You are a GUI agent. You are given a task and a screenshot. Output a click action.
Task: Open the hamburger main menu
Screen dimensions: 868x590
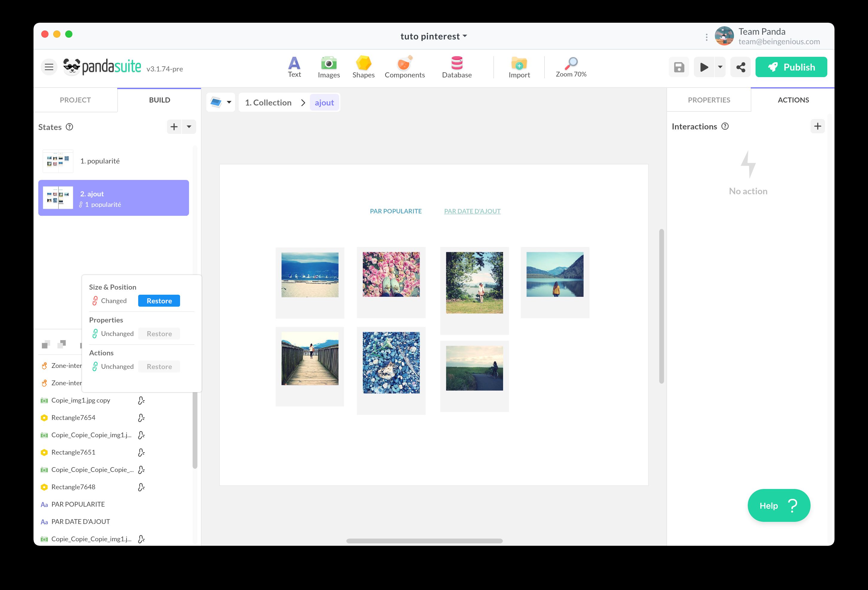coord(49,67)
